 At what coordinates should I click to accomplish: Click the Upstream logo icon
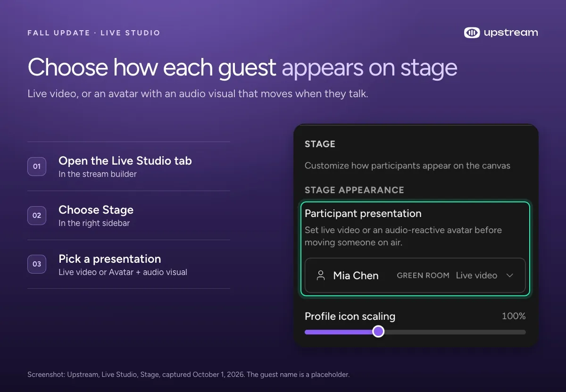pos(472,33)
